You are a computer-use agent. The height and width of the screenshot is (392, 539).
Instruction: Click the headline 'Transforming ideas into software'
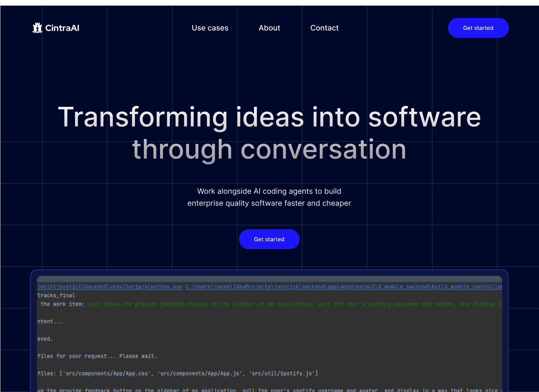point(269,117)
